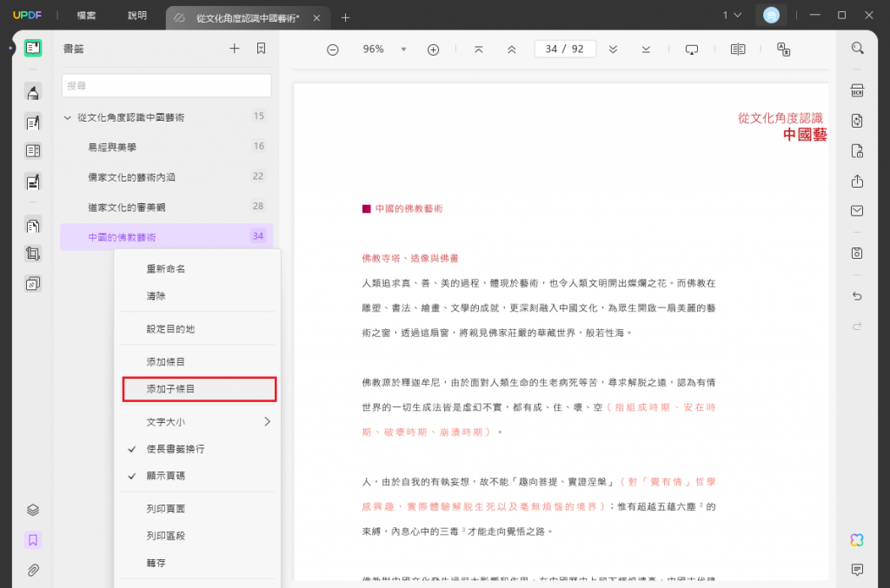890x588 pixels.
Task: Share the document via share icon
Action: pyautogui.click(x=857, y=181)
